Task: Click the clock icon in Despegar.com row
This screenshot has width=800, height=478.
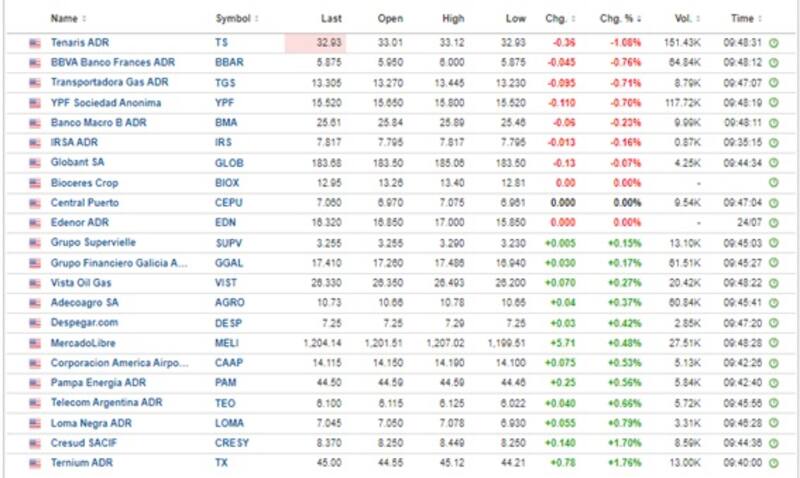Action: [773, 323]
